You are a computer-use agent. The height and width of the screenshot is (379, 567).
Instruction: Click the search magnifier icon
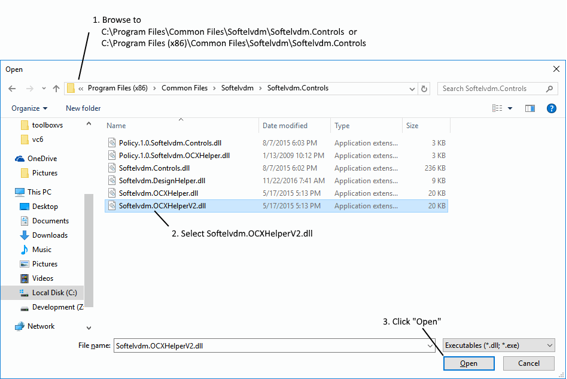pyautogui.click(x=549, y=89)
